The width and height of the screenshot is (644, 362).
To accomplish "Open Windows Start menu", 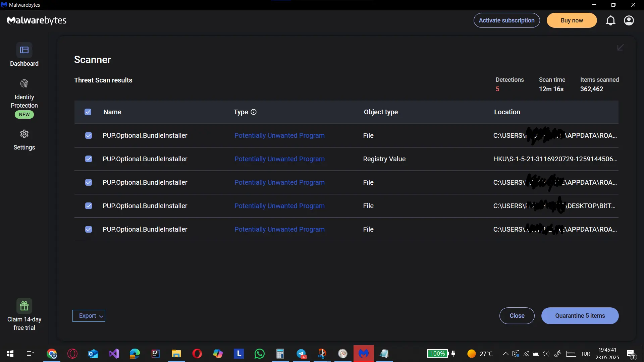I will pos(10,354).
